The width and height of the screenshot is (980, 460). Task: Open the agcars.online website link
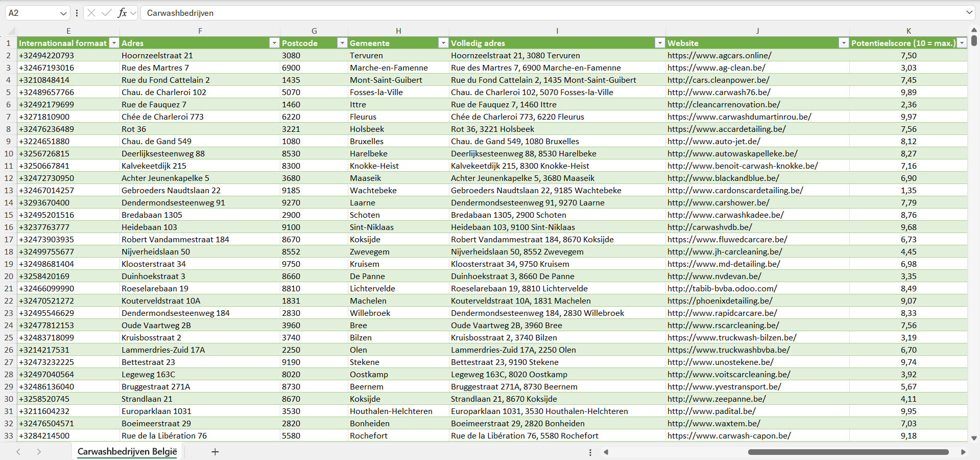[x=719, y=55]
